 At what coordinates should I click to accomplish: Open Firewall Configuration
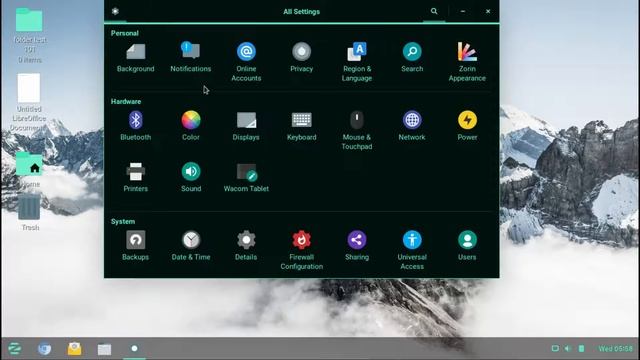[x=302, y=250]
